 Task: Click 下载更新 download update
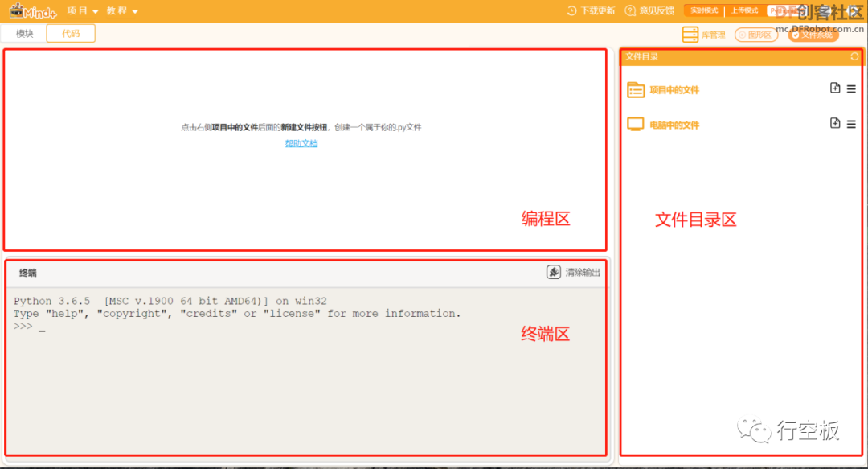(592, 10)
